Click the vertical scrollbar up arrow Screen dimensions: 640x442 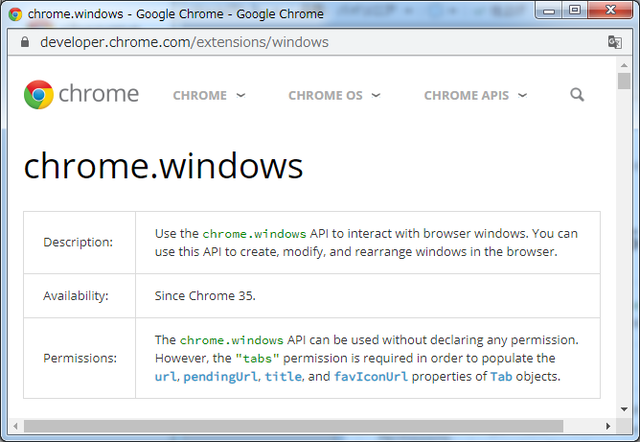coord(624,65)
